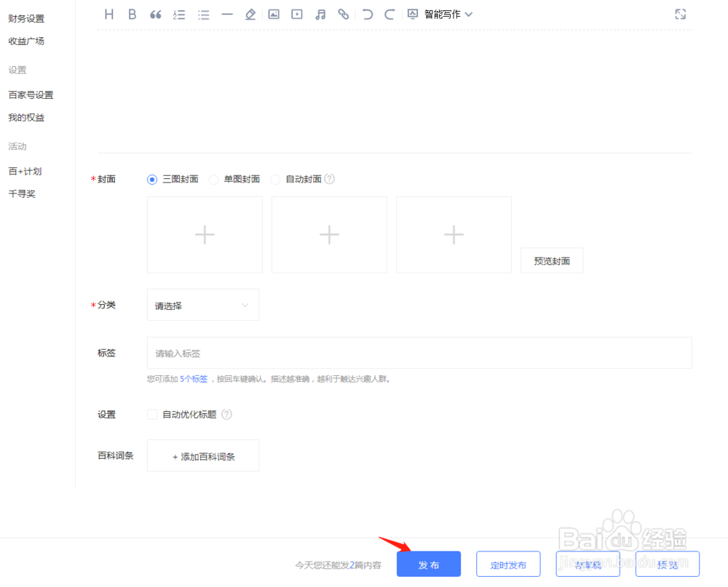This screenshot has height=587, width=728.
Task: Open 我的权益 from the sidebar
Action: [x=25, y=117]
